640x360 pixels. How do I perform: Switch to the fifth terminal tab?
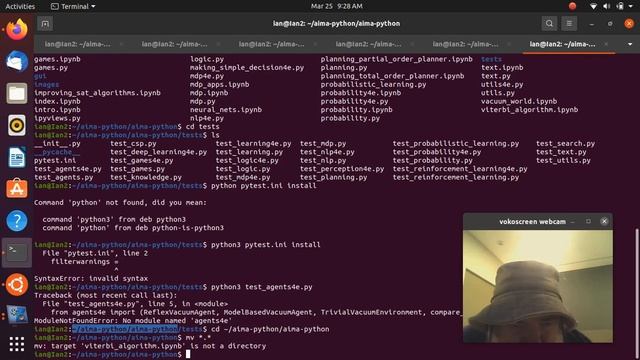pos(465,44)
